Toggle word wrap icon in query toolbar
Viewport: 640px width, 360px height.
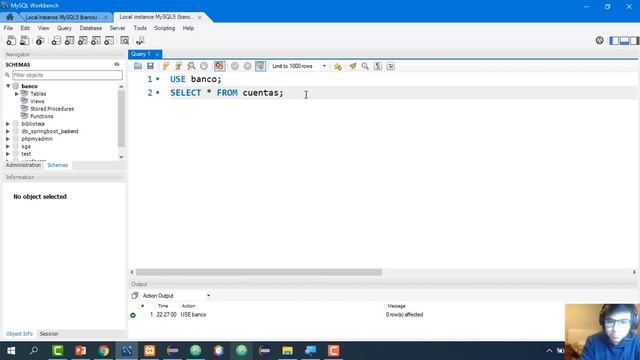[391, 66]
